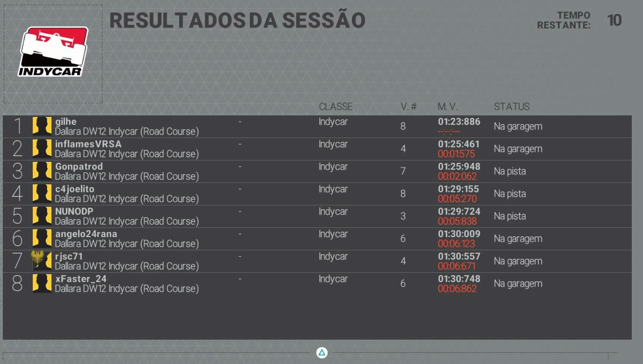Click inflamesVRSA's gap time 00:01:575
This screenshot has width=643, height=364.
[456, 154]
